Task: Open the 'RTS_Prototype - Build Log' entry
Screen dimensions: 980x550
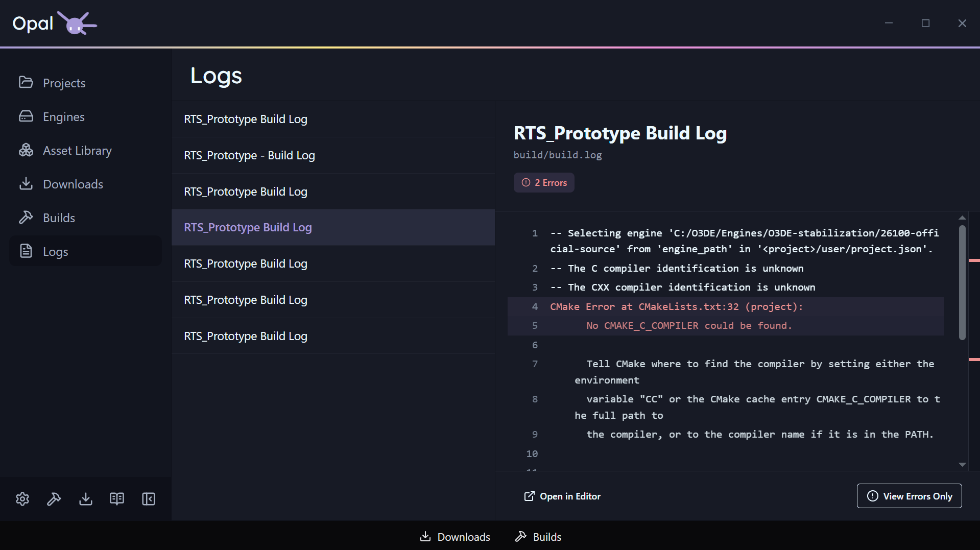Action: click(x=333, y=155)
